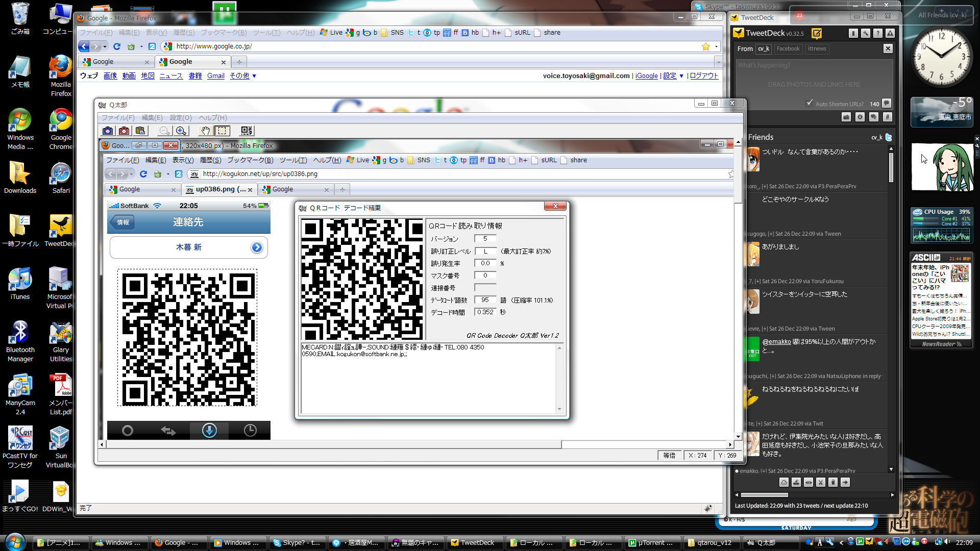Click the TweetDeck column trash can icon
The height and width of the screenshot is (551, 980).
833,482
